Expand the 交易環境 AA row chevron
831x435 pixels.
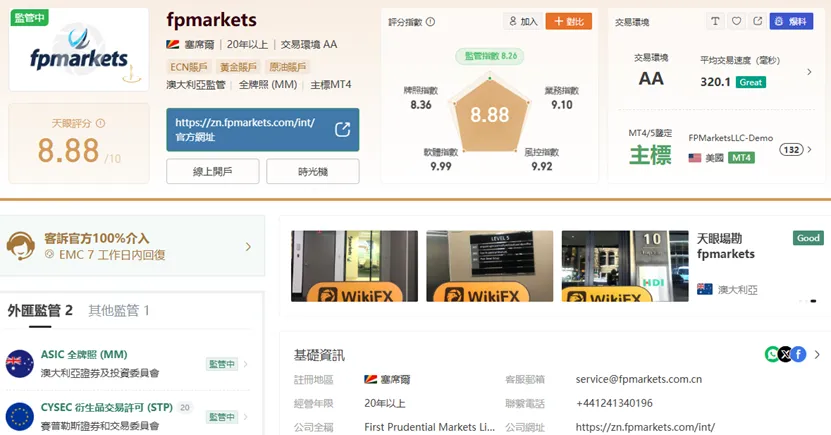click(x=809, y=72)
